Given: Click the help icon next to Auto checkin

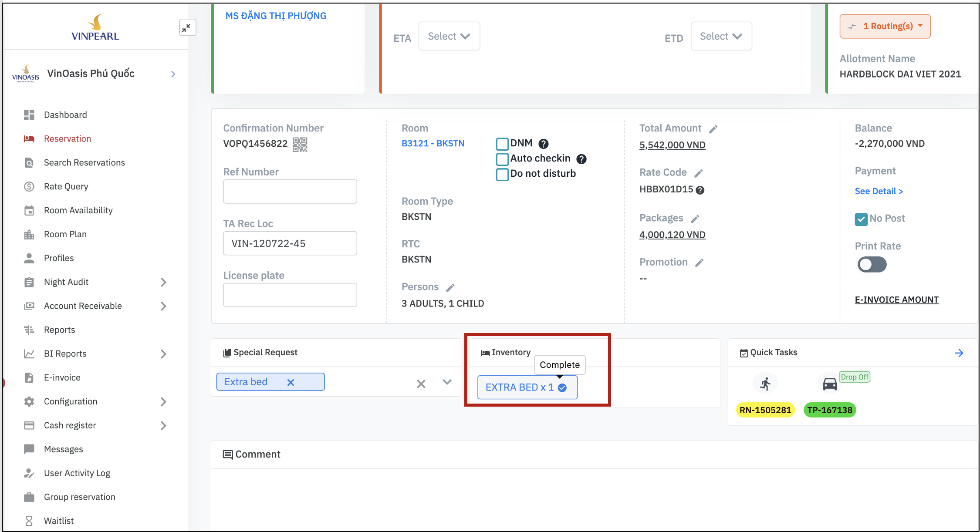Looking at the screenshot, I should click(x=581, y=159).
